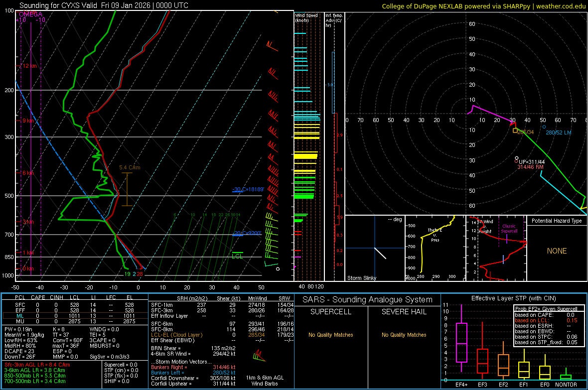Click the Potential Hazard Type header
The height and width of the screenshot is (390, 588).
pos(557,221)
